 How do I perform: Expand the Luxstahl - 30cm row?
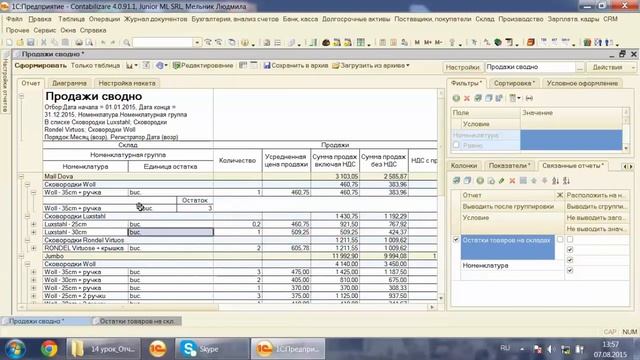pyautogui.click(x=33, y=232)
